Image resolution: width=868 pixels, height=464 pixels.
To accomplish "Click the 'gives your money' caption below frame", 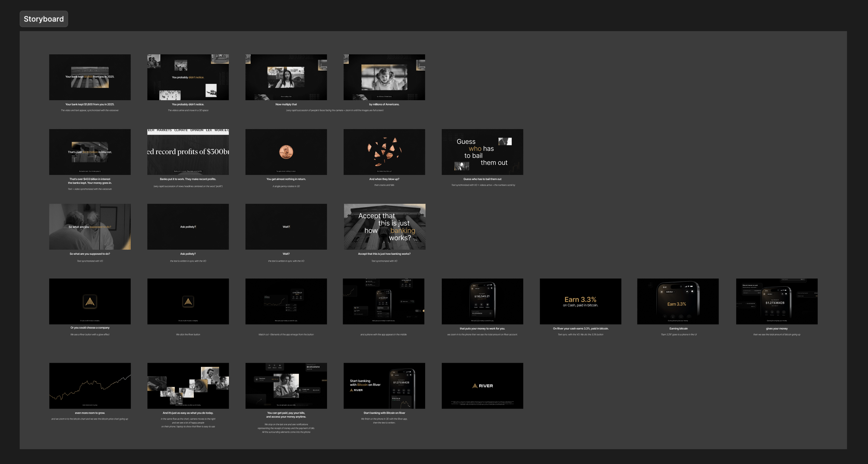I will tap(777, 329).
